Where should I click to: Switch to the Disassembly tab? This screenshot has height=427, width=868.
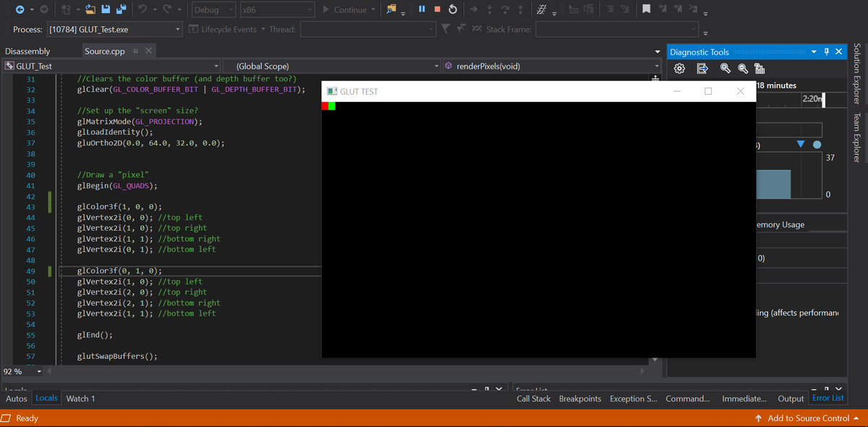click(x=27, y=51)
